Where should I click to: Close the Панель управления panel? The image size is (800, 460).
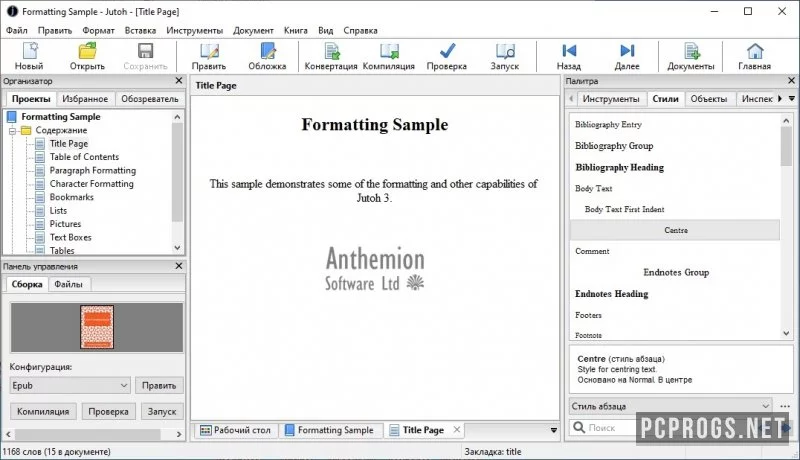[x=179, y=266]
